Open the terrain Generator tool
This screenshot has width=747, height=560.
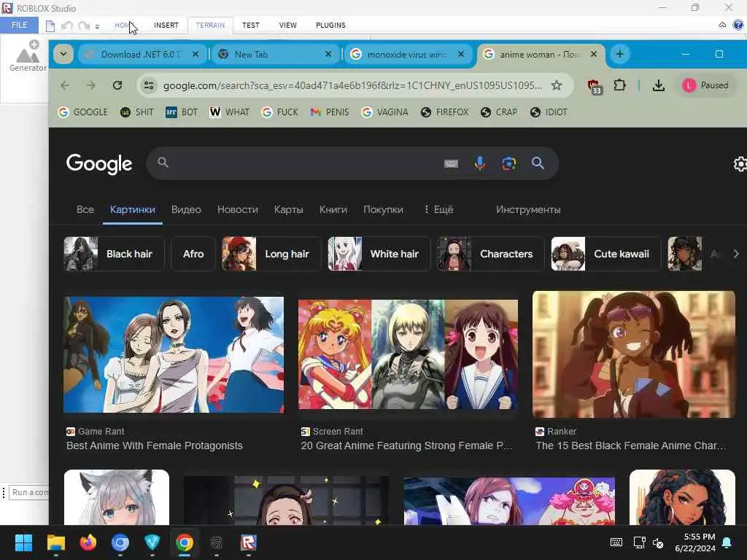click(28, 56)
